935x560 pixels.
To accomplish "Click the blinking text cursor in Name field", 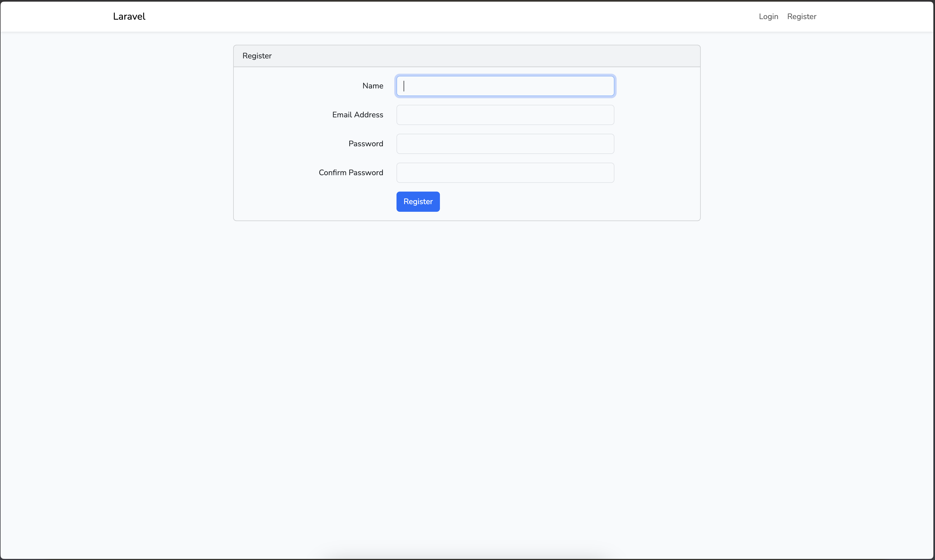I will (x=404, y=86).
